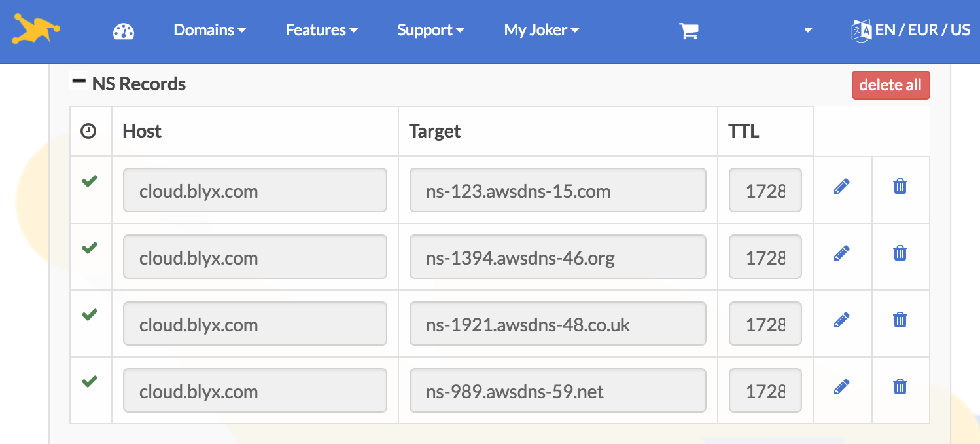Click the ns-1921.awsdns-48.co.uk target field
This screenshot has width=980, height=444.
(558, 324)
